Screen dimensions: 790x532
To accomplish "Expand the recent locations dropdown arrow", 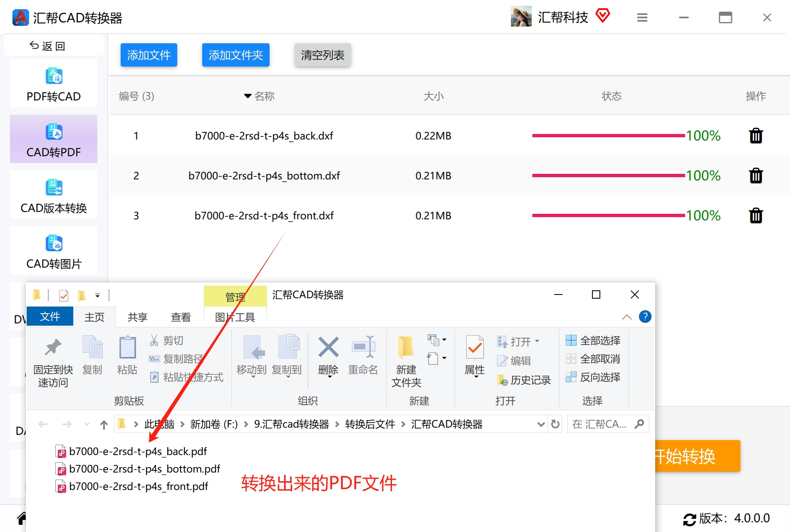I will 87,424.
